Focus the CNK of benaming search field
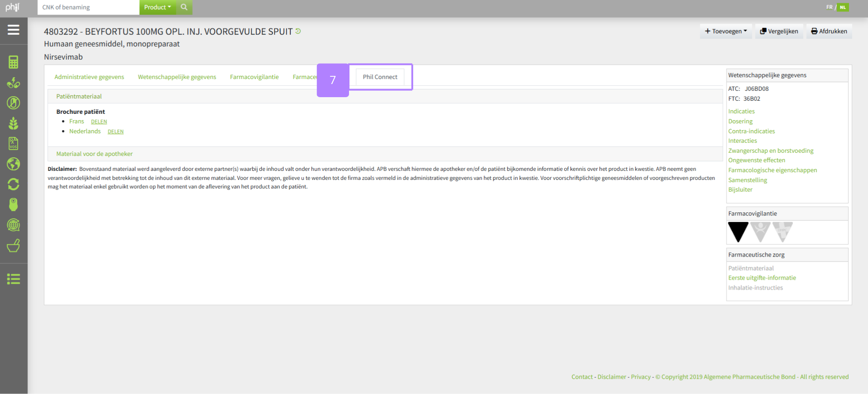Image resolution: width=868 pixels, height=394 pixels. click(88, 7)
